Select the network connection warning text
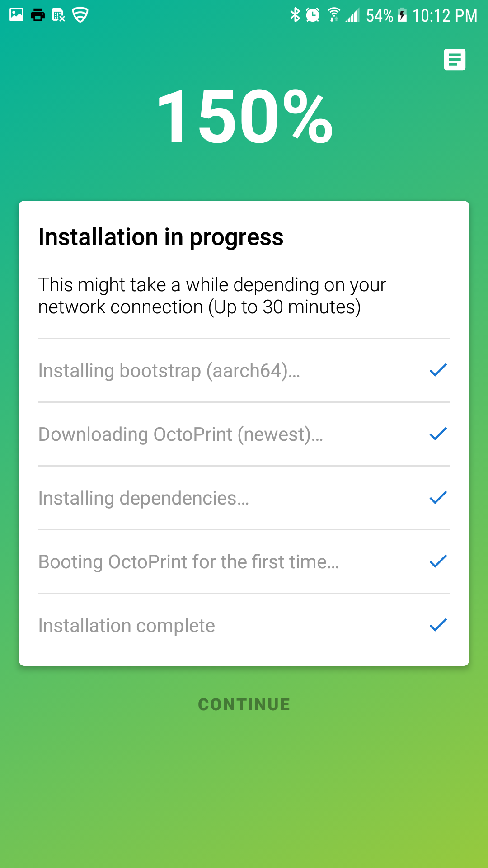Screen dimensions: 488x868 pyautogui.click(x=212, y=295)
